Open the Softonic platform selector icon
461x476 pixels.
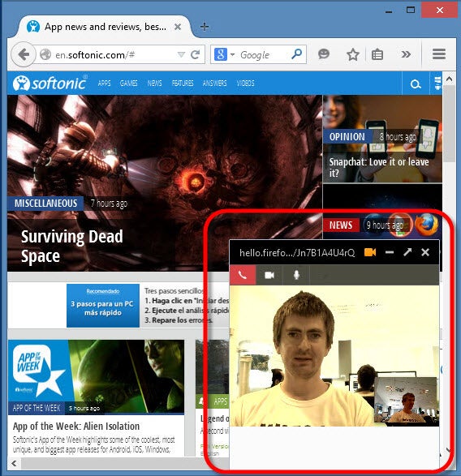pos(437,84)
